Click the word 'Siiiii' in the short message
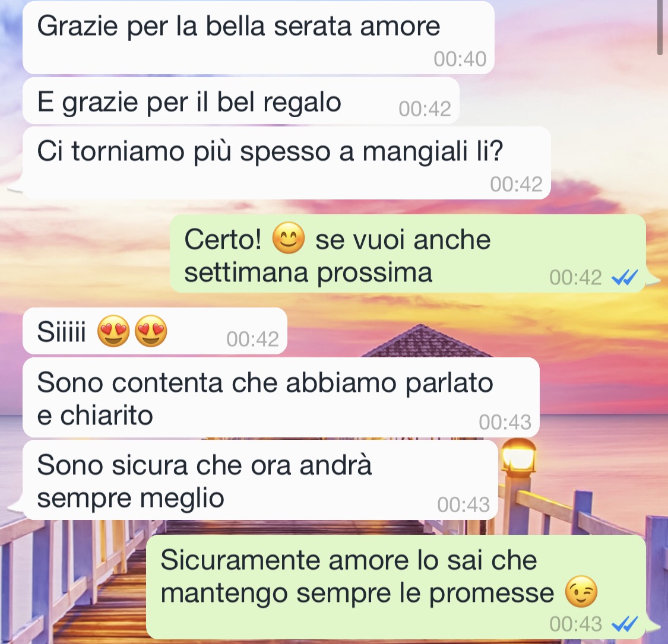Screen dimensions: 668x644 (61, 331)
